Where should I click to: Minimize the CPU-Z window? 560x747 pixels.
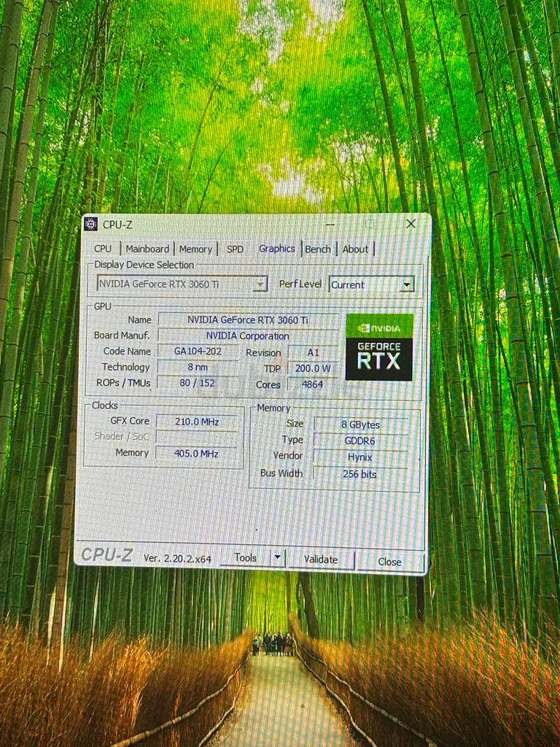pyautogui.click(x=330, y=225)
